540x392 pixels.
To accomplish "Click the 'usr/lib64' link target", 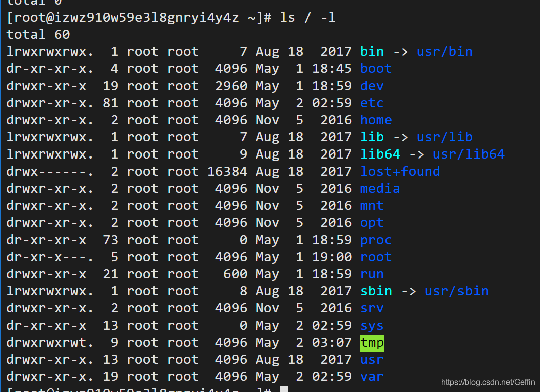I will [x=469, y=154].
